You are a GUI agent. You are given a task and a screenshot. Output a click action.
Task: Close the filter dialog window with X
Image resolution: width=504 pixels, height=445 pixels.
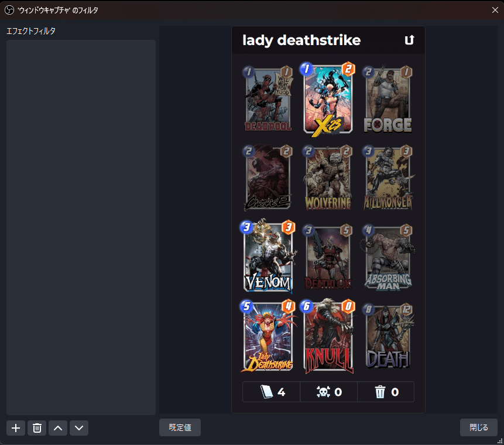tap(495, 10)
